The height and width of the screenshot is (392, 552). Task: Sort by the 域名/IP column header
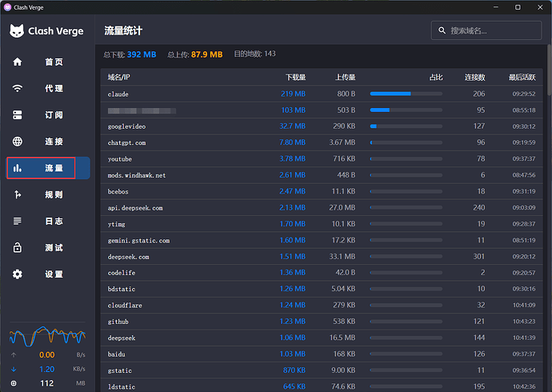[x=119, y=77]
